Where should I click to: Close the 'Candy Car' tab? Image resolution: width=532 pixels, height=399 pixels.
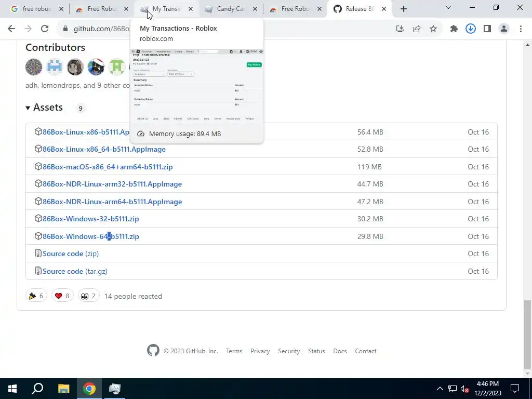point(255,9)
